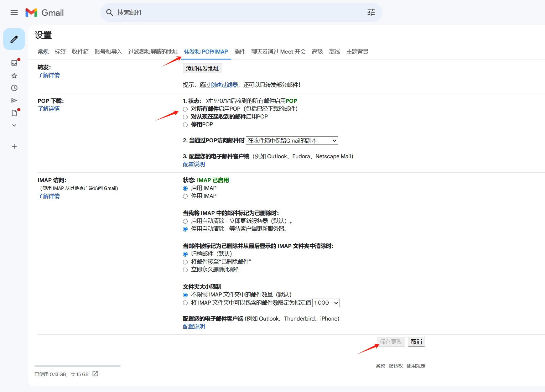Select 停用POP radio
This screenshot has height=392, width=545.
(185, 125)
